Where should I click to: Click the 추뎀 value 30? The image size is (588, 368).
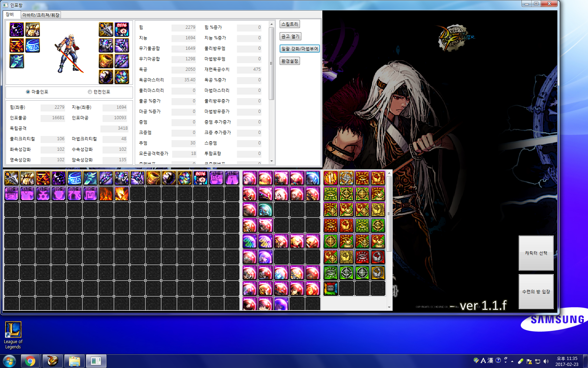pyautogui.click(x=184, y=143)
